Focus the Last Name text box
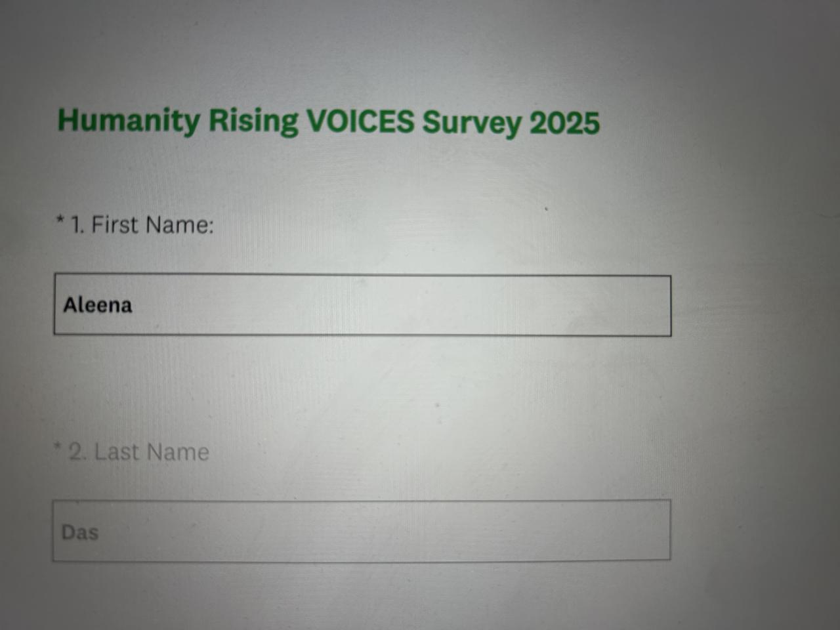 362,531
